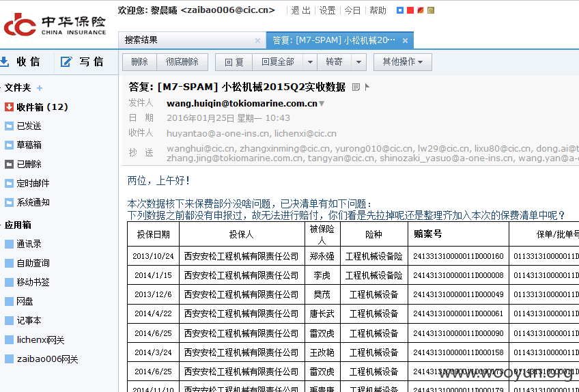Close the 答复: [M7-SPAM] tab
The width and height of the screenshot is (579, 392).
405,41
